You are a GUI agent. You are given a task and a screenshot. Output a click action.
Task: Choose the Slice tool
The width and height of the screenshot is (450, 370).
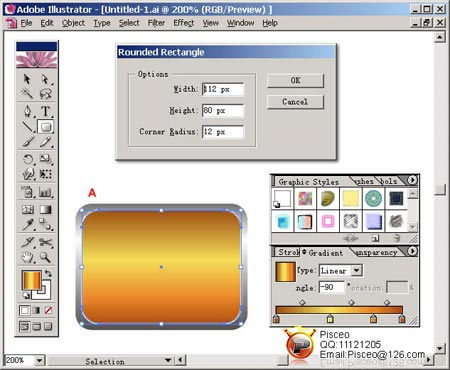coord(27,242)
